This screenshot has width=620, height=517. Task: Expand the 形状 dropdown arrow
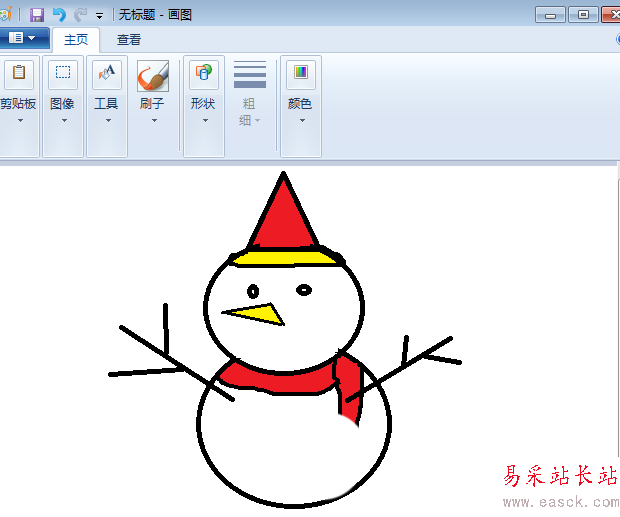(x=205, y=121)
